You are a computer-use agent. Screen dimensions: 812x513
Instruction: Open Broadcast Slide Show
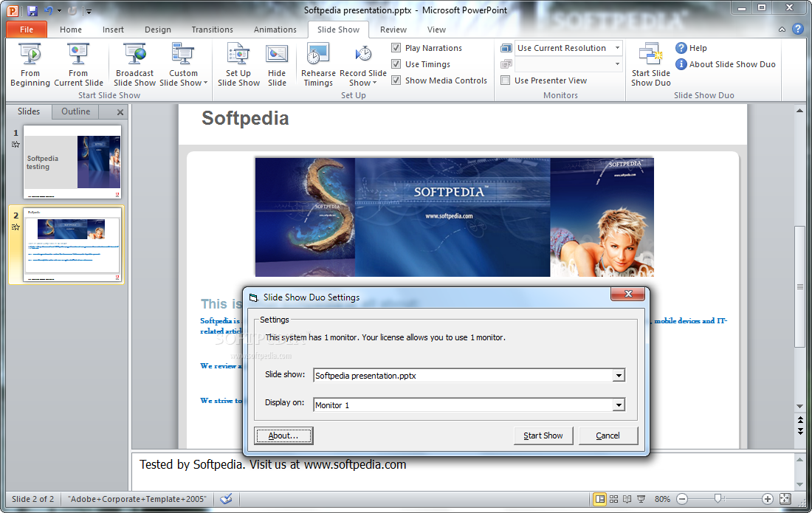pyautogui.click(x=134, y=65)
